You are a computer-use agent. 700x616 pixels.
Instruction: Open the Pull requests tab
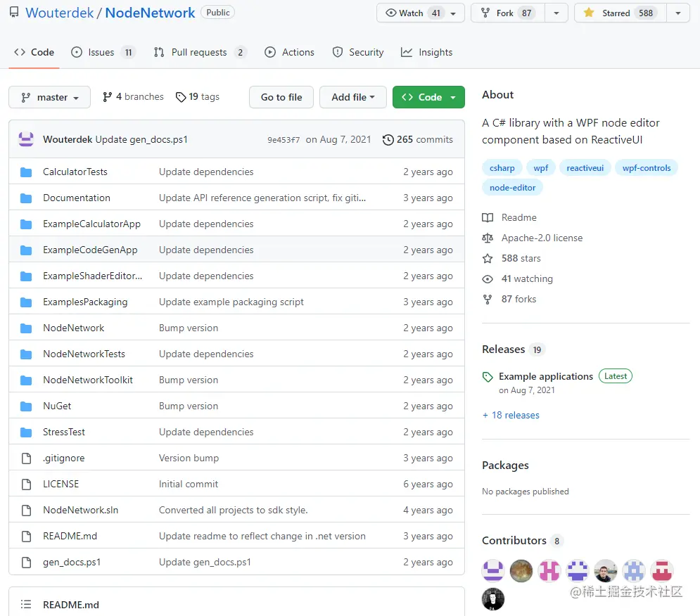[200, 52]
